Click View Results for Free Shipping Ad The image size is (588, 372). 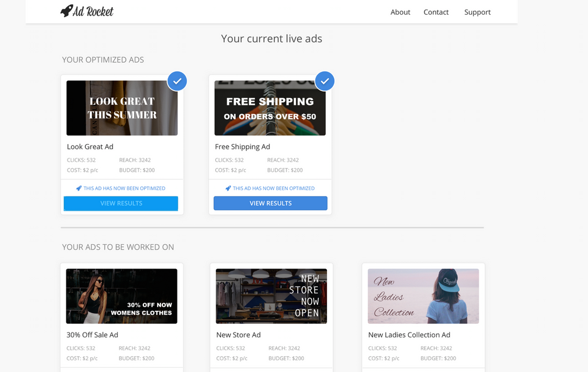[x=270, y=203]
